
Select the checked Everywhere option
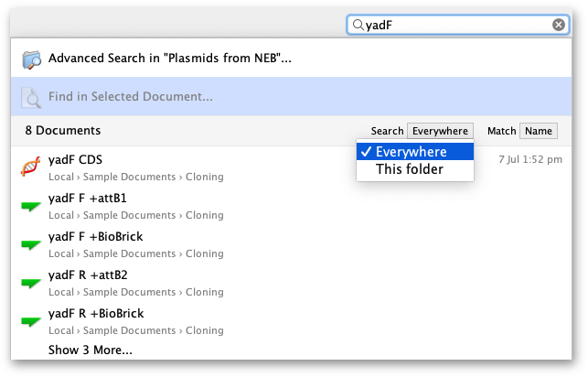click(415, 152)
